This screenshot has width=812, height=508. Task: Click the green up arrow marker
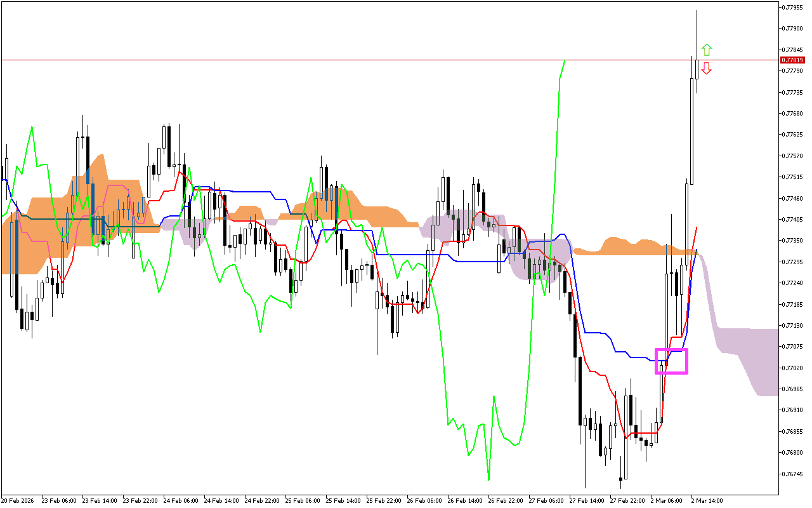pyautogui.click(x=707, y=50)
